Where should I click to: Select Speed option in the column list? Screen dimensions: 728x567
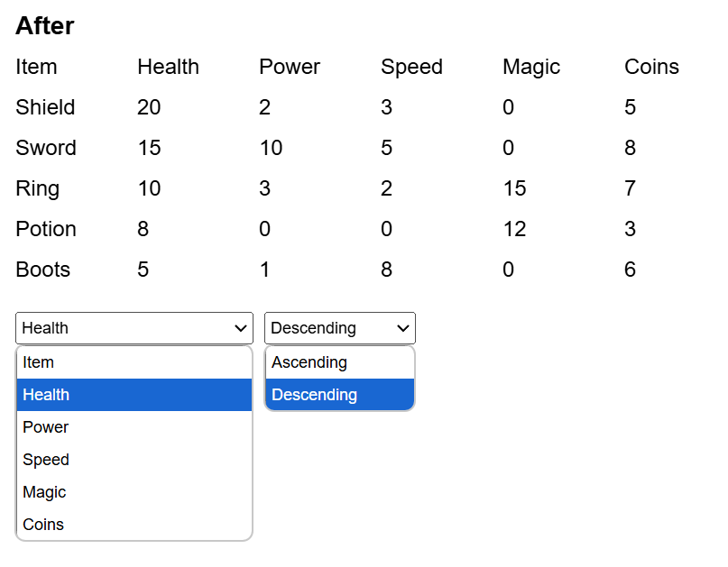[134, 460]
